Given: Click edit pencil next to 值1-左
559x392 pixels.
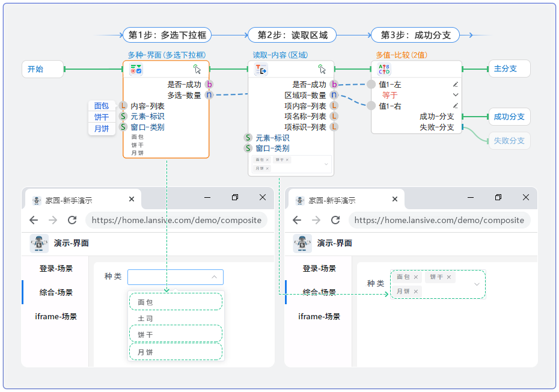Looking at the screenshot, I should [x=455, y=85].
